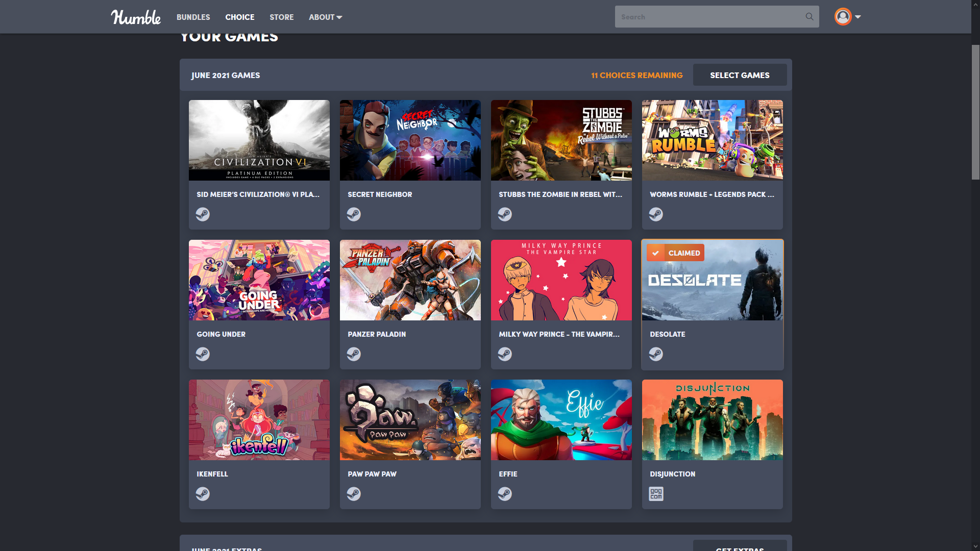
Task: Click the Steam icon for Civilization VI
Action: point(203,214)
